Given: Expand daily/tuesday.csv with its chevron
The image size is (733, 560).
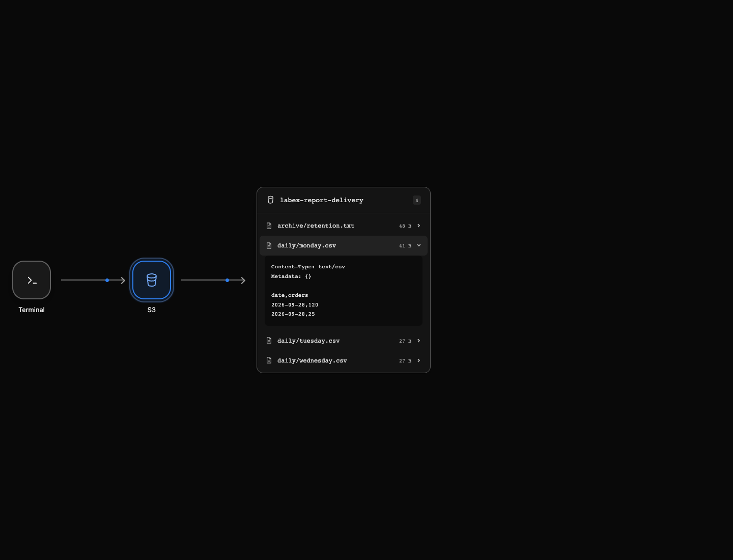Looking at the screenshot, I should coord(419,341).
